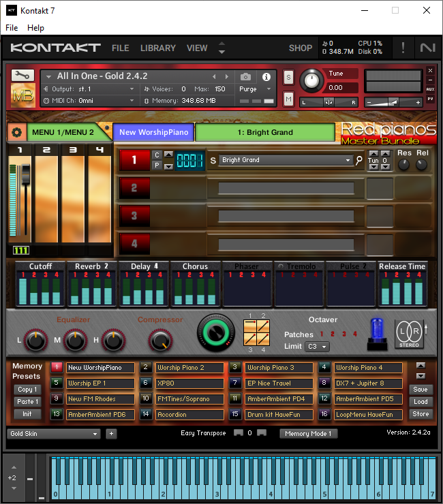Image resolution: width=443 pixels, height=504 pixels.
Task: Open the Output st. 1 dropdown
Action: [x=89, y=89]
